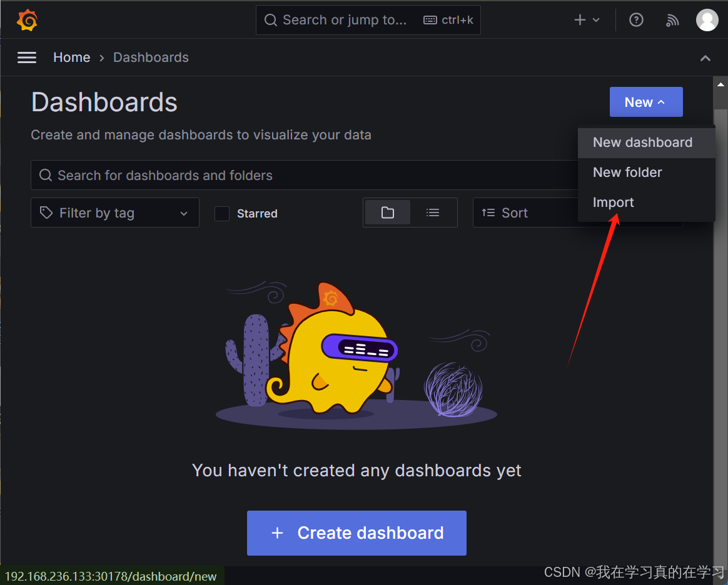Click the Create dashboard button
Screen dimensions: 728x585
point(356,533)
